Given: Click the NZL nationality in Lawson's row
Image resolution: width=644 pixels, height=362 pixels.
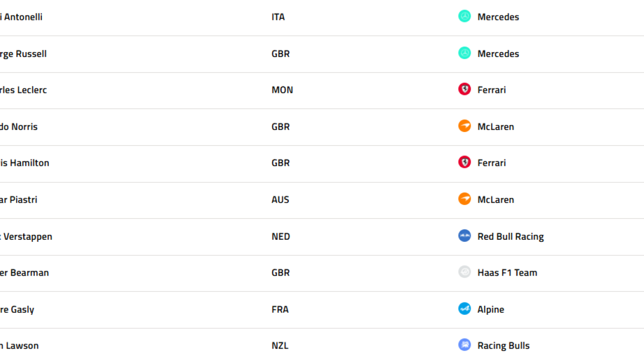Looking at the screenshot, I should [280, 345].
